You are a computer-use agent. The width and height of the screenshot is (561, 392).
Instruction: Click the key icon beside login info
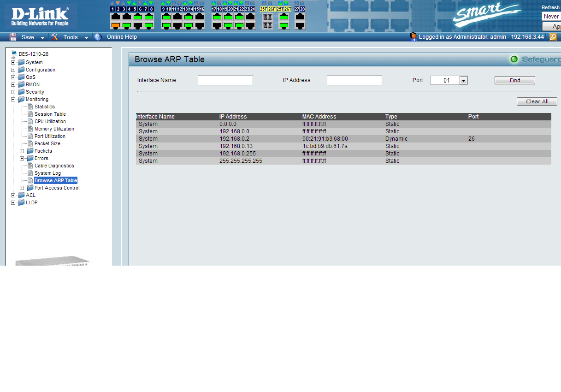[x=553, y=37]
